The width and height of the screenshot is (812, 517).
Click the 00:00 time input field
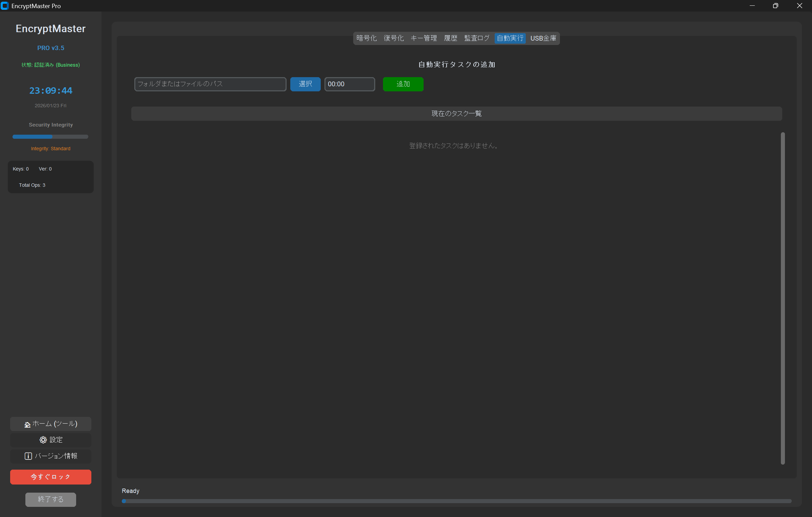349,84
